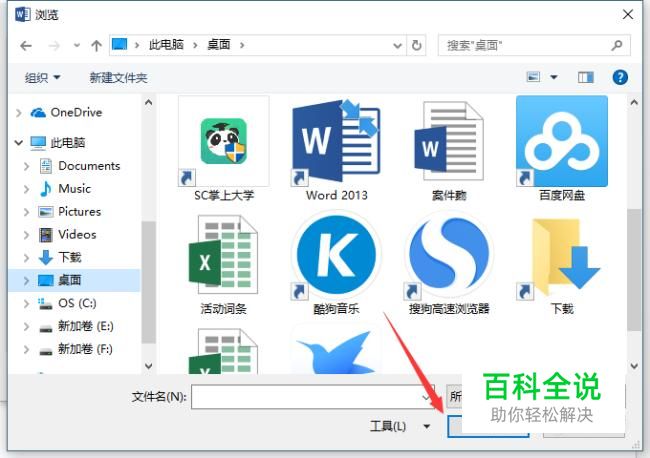Select the 活动词条 Excel file
The width and height of the screenshot is (650, 458).
tap(223, 254)
